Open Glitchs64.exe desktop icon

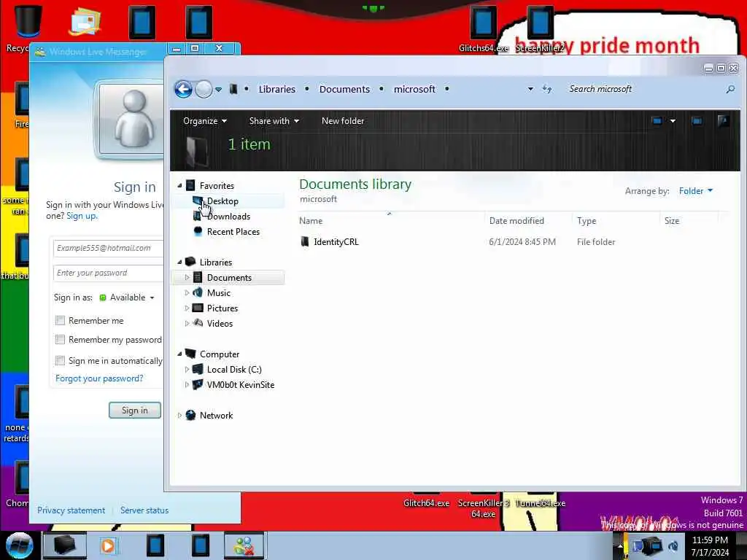[483, 28]
